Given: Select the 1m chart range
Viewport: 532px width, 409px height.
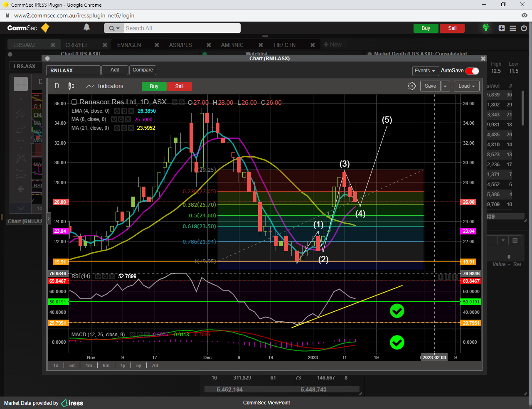Looking at the screenshot, I should 89,365.
